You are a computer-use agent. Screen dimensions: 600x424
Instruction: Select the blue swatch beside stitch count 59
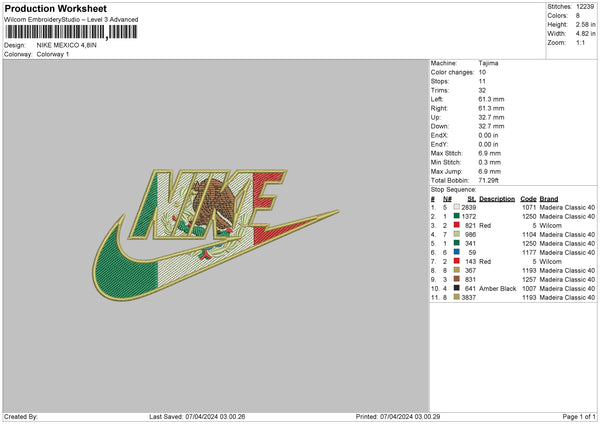click(457, 252)
